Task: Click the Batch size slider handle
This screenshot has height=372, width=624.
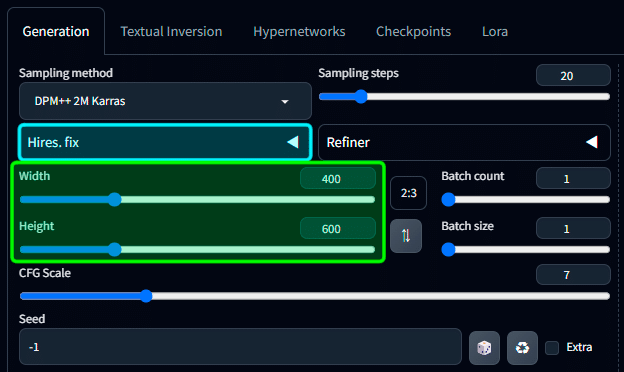Action: (448, 249)
